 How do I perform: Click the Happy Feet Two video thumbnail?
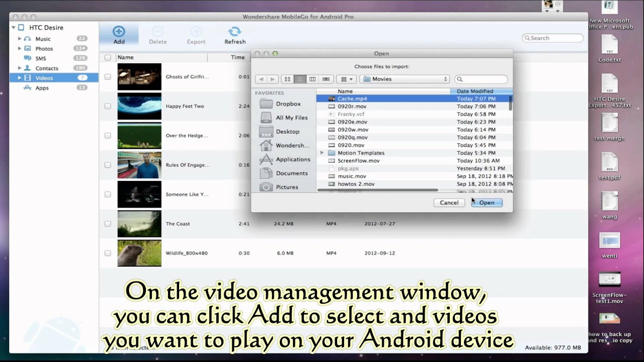coord(139,106)
